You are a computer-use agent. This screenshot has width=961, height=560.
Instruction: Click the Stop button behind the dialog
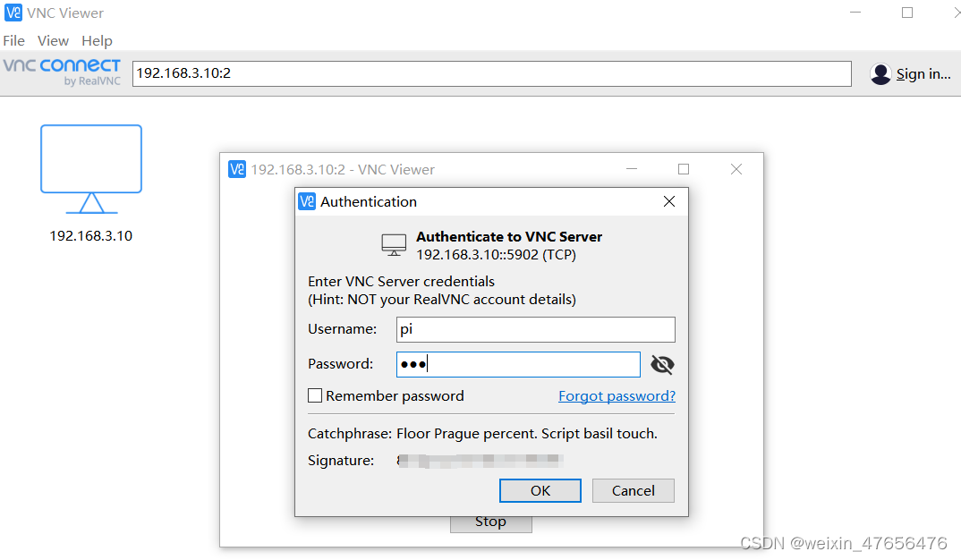pos(491,524)
